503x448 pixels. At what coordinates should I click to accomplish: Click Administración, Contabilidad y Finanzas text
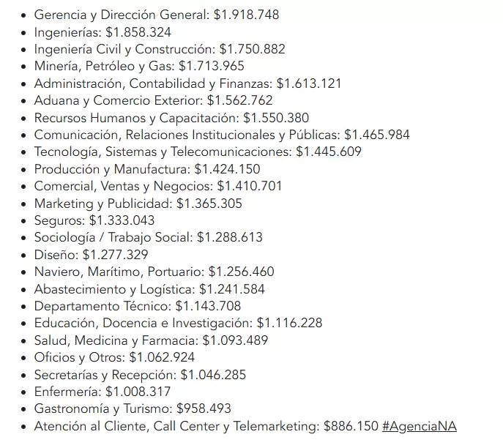tap(187, 83)
